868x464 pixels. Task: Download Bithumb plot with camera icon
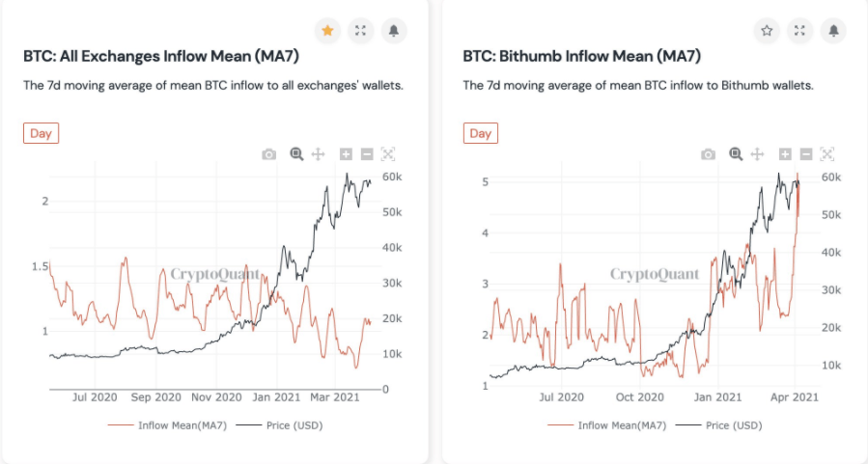708,154
